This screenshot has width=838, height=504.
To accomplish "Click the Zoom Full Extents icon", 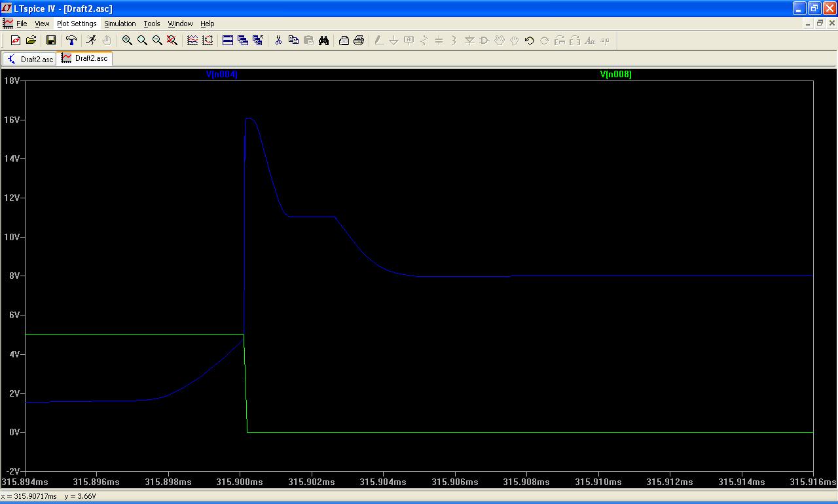I will pyautogui.click(x=172, y=41).
